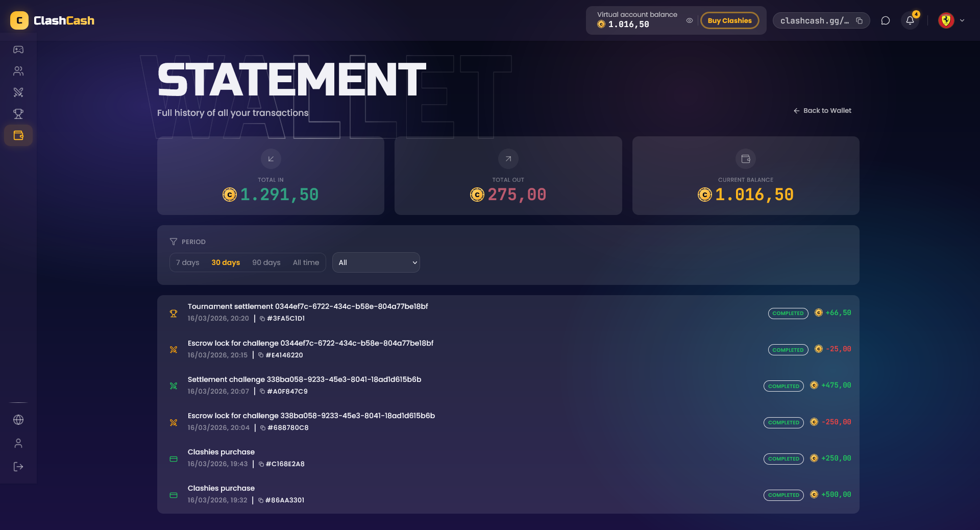
Task: Click the Current Balance wallet icon
Action: click(x=746, y=159)
